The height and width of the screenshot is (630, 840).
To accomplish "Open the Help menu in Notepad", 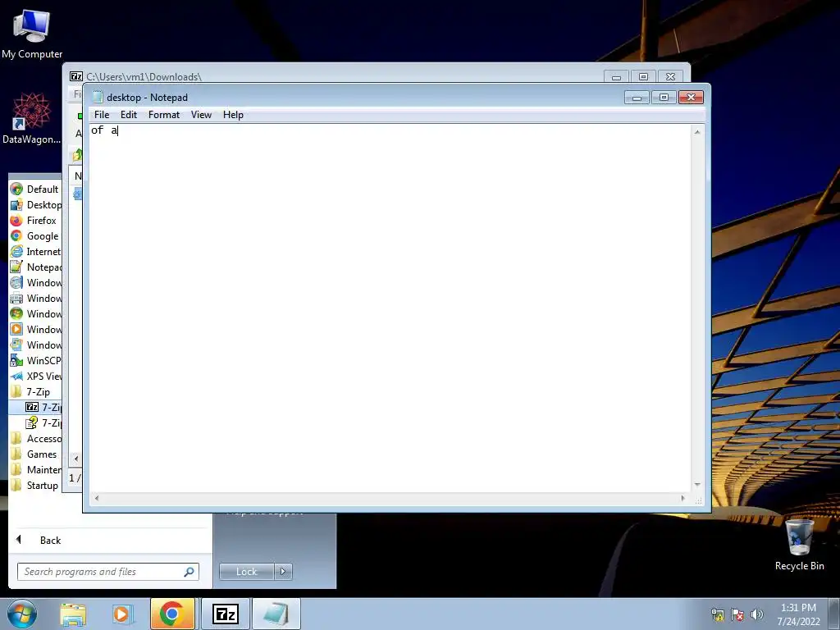I will pyautogui.click(x=233, y=115).
